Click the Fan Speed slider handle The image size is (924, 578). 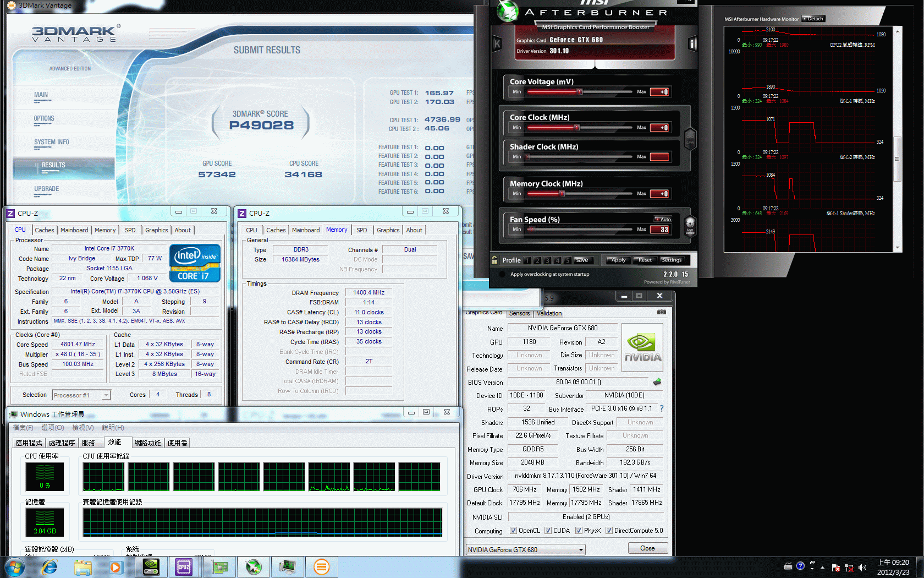(x=532, y=229)
